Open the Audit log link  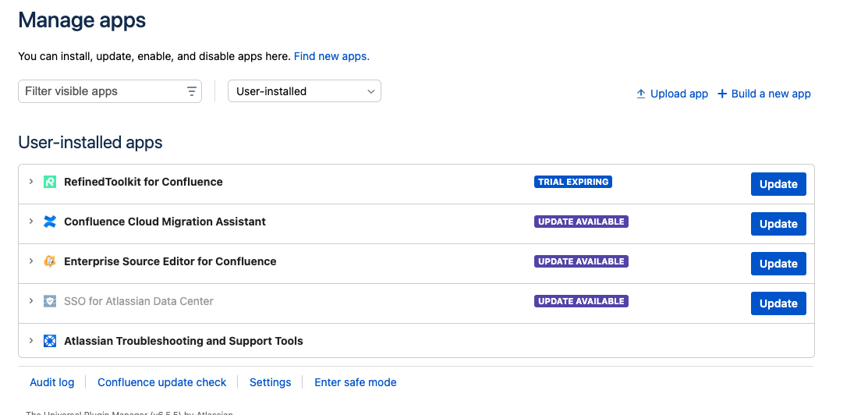pos(51,382)
